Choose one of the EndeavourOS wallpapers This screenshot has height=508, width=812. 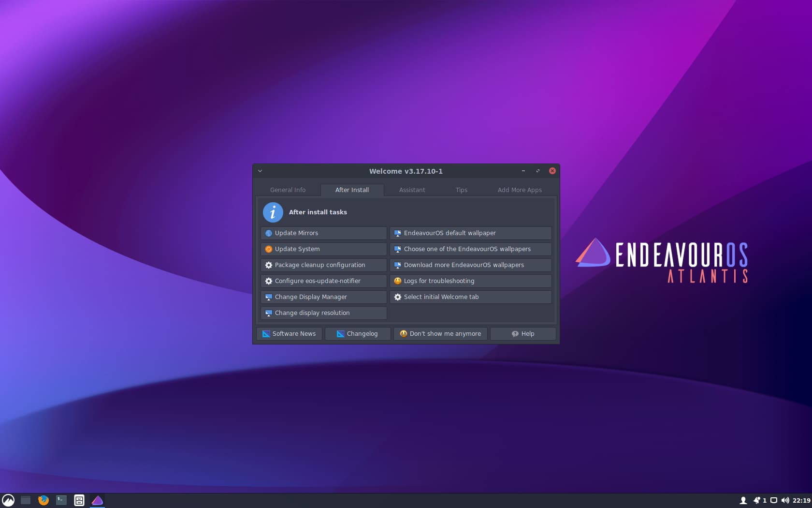471,249
